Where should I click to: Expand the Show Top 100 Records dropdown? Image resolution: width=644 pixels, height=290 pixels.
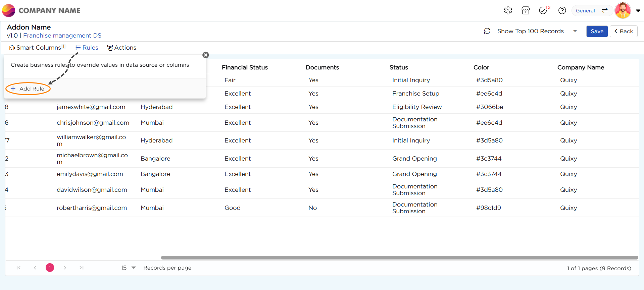pos(575,31)
